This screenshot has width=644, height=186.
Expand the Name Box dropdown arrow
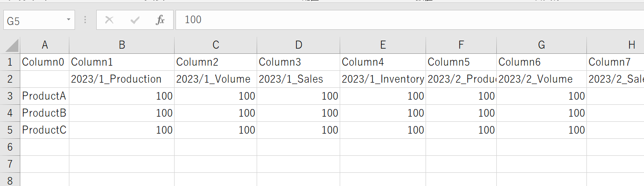point(68,20)
